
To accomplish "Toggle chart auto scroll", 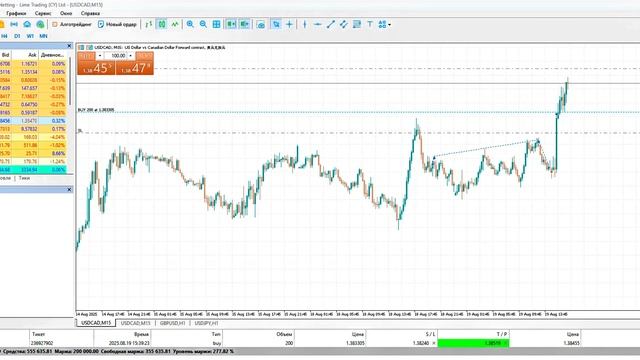I will coord(231,24).
